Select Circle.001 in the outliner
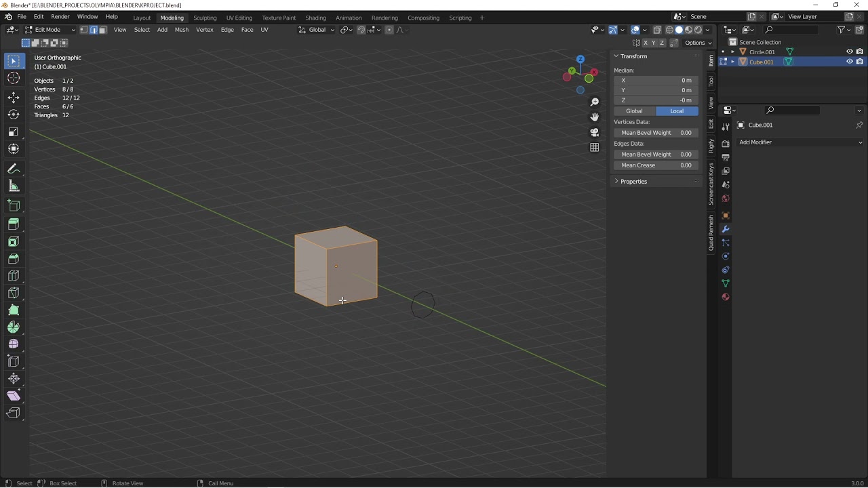Screen dimensions: 868x488 762,52
